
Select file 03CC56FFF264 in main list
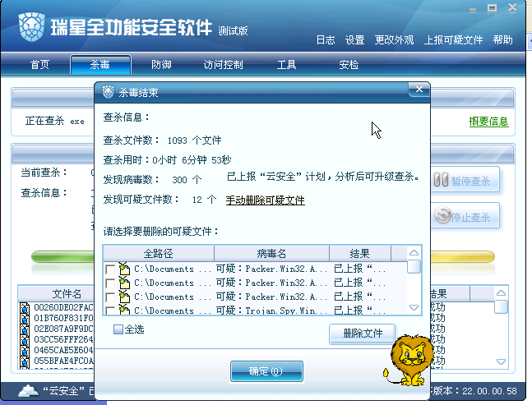63,339
